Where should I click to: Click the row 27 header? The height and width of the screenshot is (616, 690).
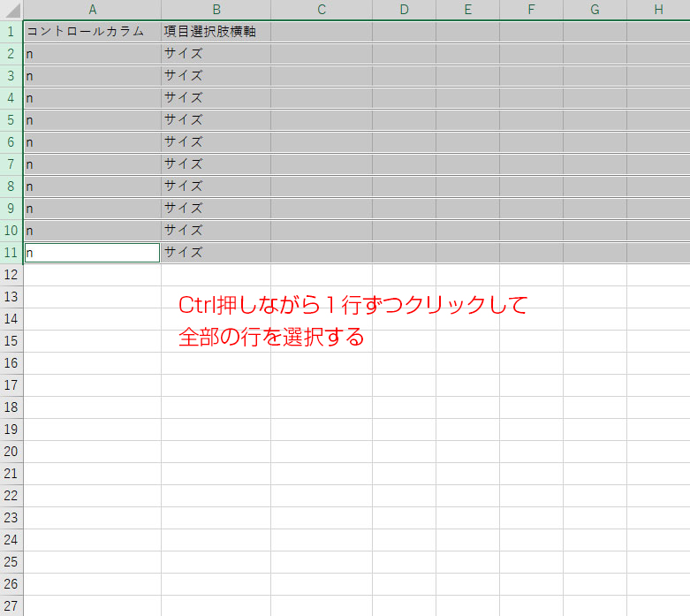tap(11, 606)
